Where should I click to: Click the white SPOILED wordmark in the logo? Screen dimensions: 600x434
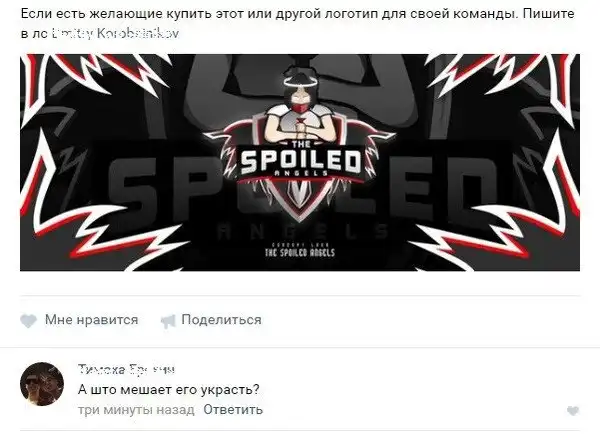click(300, 161)
